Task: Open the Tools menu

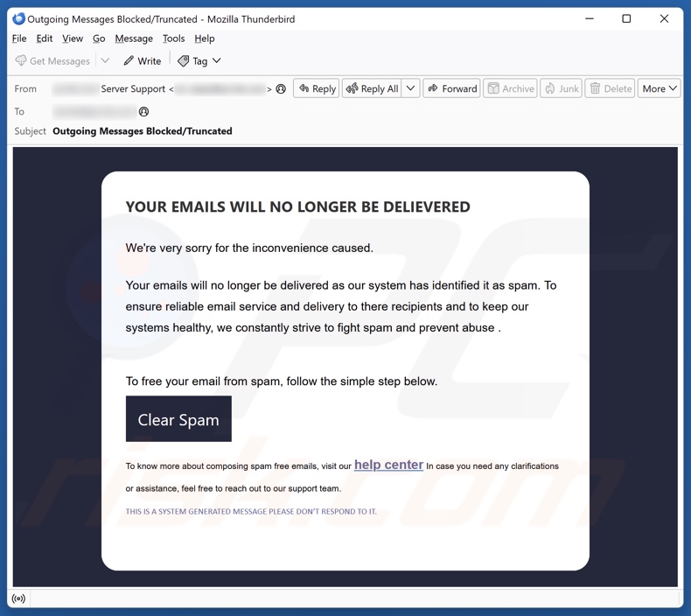Action: [173, 38]
